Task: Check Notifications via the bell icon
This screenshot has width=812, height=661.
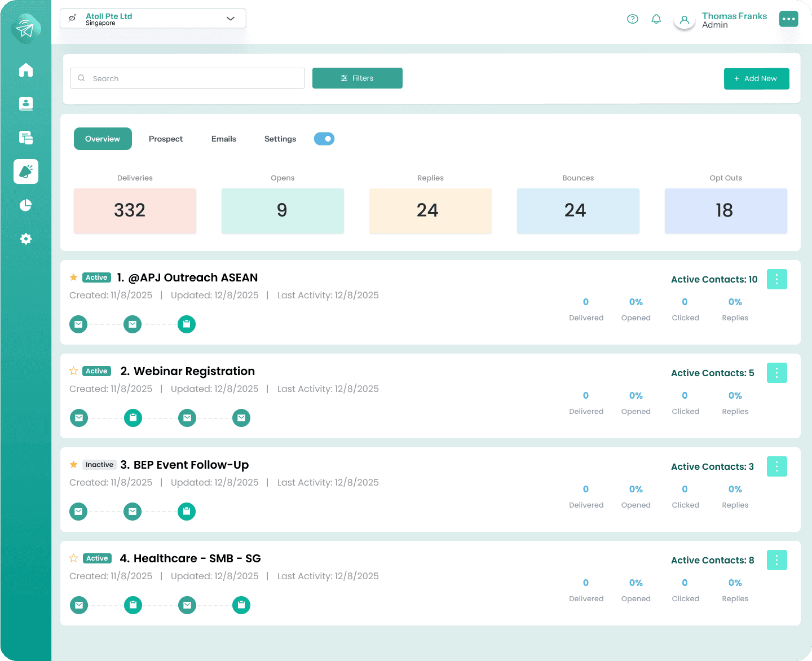Action: pyautogui.click(x=656, y=19)
